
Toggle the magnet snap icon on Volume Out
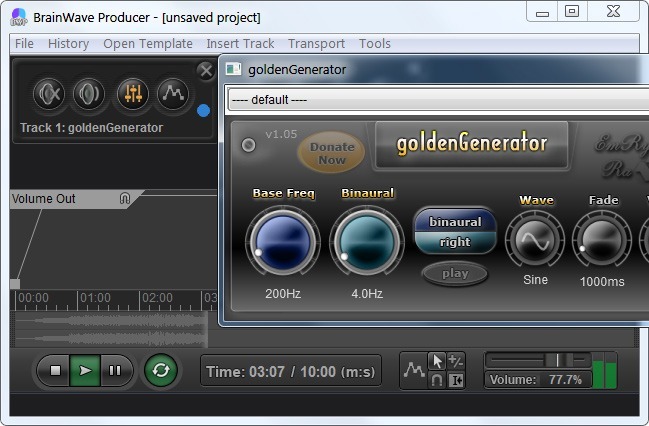click(125, 199)
